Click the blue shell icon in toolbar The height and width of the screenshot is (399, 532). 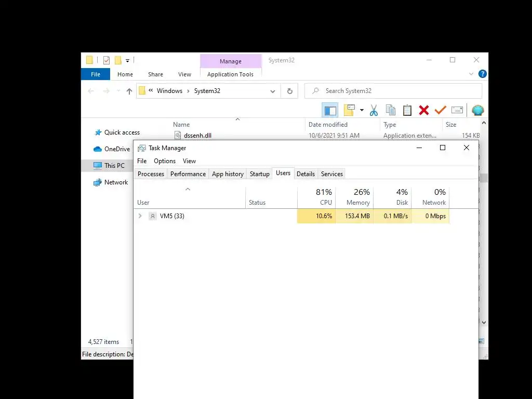pyautogui.click(x=478, y=110)
